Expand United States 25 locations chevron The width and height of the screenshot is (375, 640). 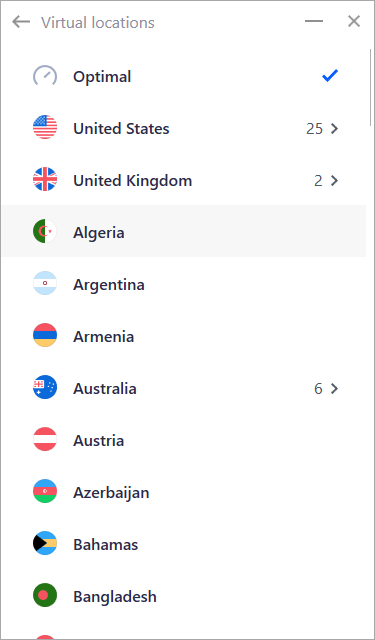[x=335, y=129]
